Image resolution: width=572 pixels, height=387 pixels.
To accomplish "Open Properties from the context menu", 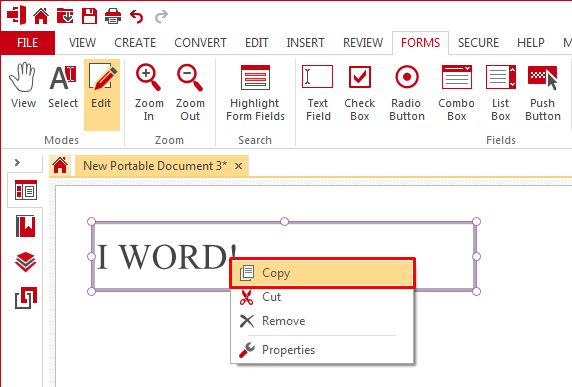I will click(322, 350).
